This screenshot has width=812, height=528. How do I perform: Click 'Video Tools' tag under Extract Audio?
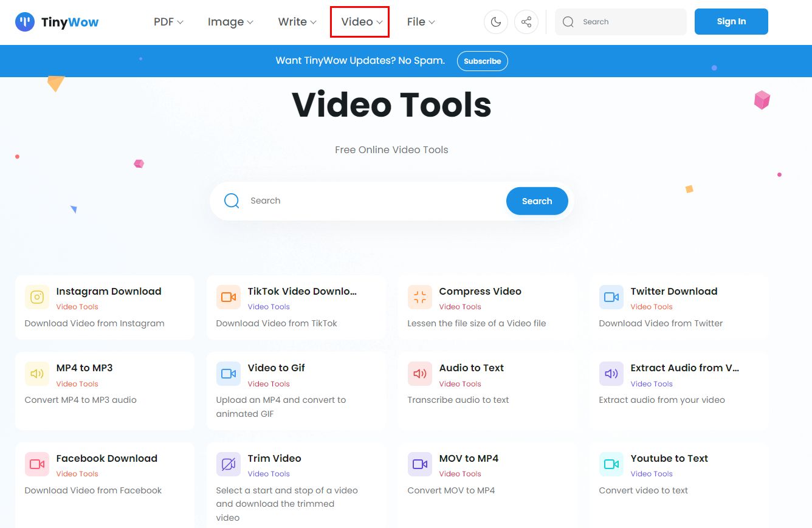[x=652, y=384]
